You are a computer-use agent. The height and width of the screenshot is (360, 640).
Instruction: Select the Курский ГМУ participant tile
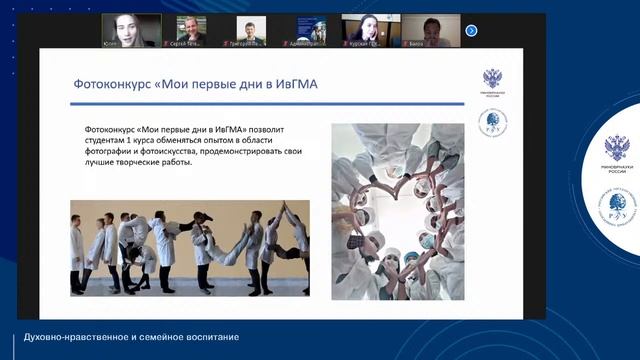[x=371, y=31]
